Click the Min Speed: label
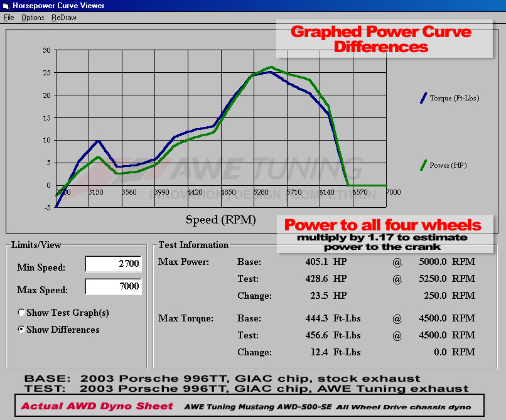This screenshot has width=506, height=420. click(41, 267)
